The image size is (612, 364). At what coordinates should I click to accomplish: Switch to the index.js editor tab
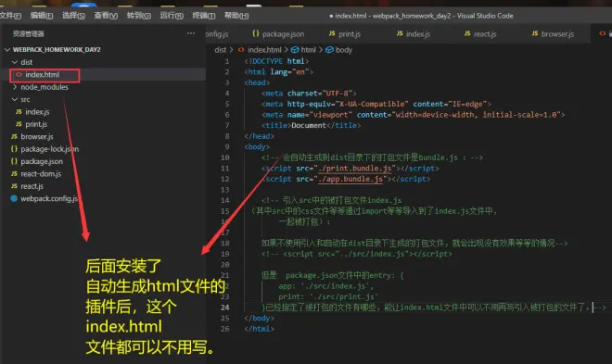[x=414, y=34]
